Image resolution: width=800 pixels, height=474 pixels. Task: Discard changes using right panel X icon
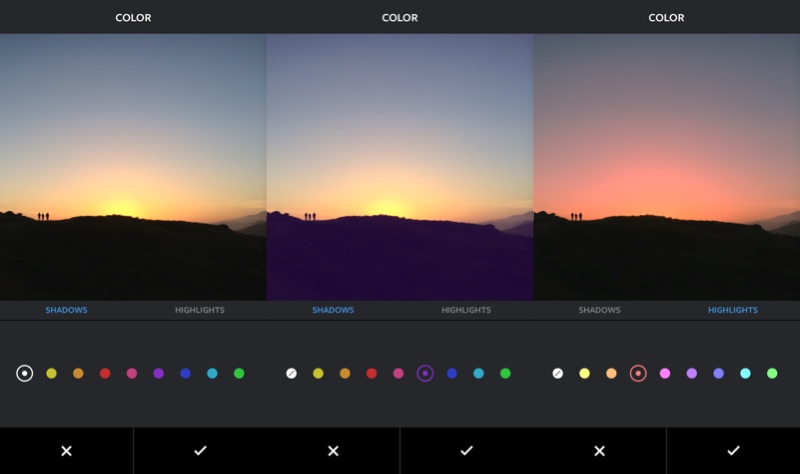tap(599, 451)
